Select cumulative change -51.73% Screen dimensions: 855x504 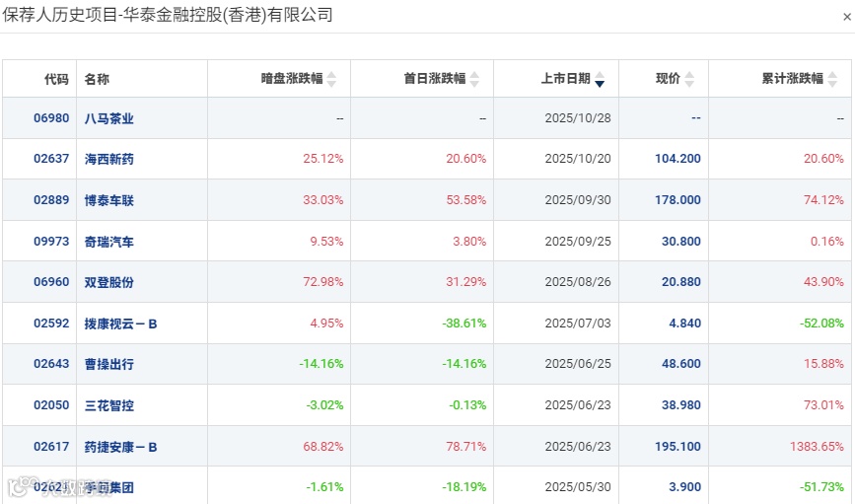[x=821, y=487]
